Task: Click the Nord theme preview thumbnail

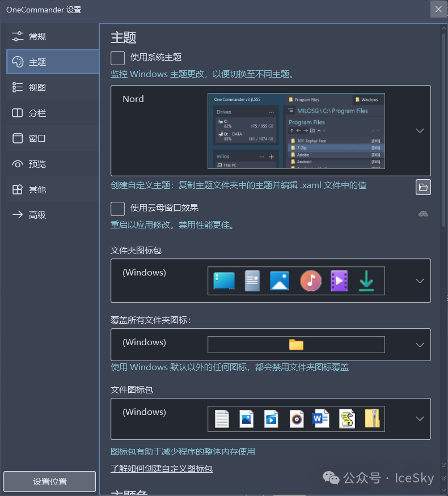Action: coord(296,131)
